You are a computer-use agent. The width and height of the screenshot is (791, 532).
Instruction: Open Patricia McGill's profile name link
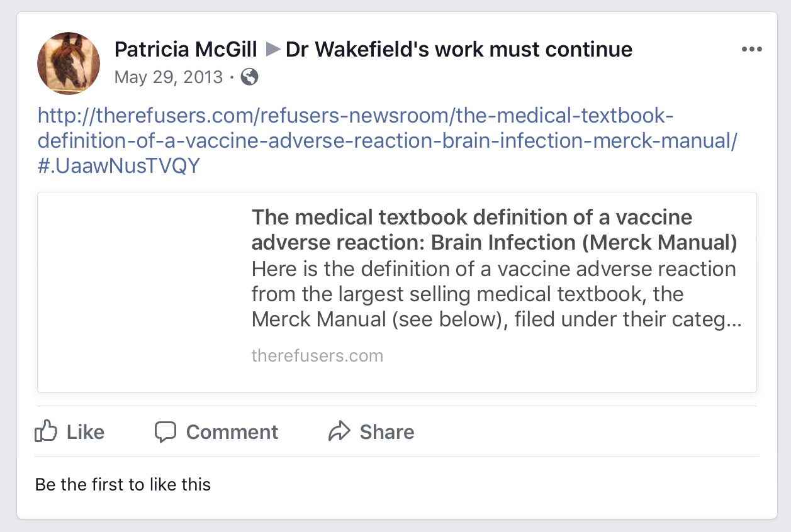tap(186, 49)
